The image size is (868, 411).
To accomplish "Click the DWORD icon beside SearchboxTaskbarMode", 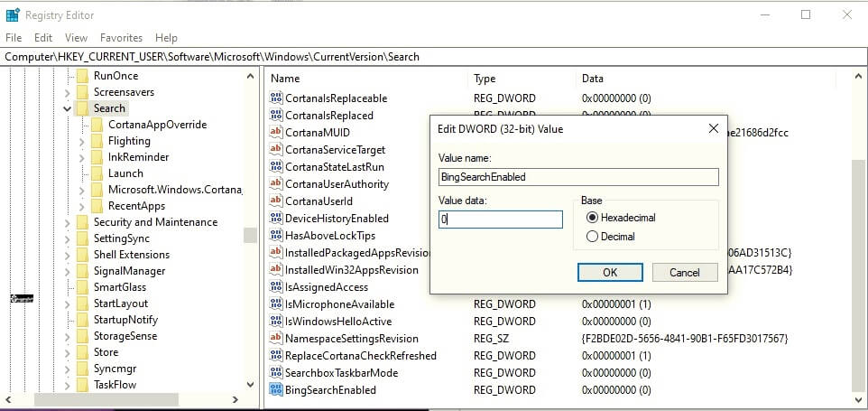I will click(276, 373).
